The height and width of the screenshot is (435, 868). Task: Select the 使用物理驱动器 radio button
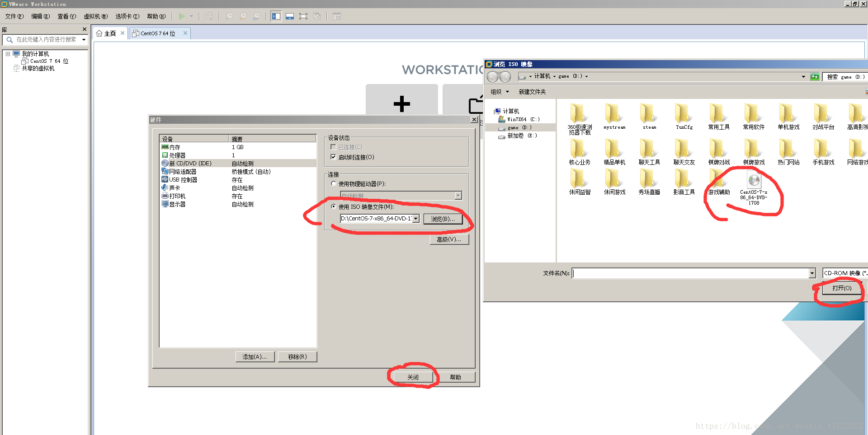pyautogui.click(x=334, y=184)
